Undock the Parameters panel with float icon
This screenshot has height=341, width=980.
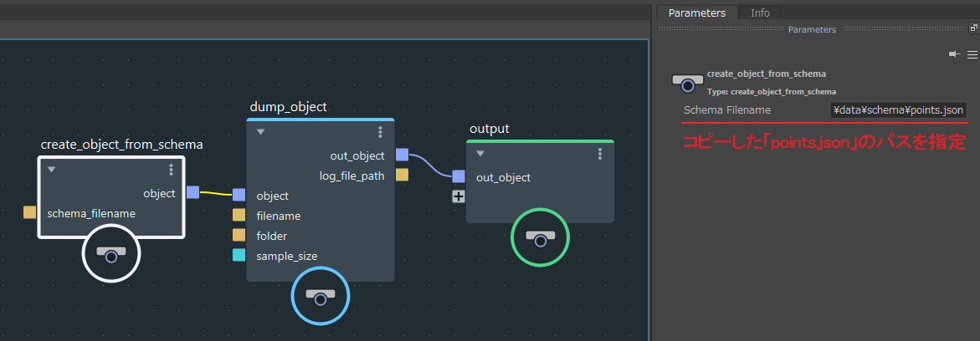973,28
